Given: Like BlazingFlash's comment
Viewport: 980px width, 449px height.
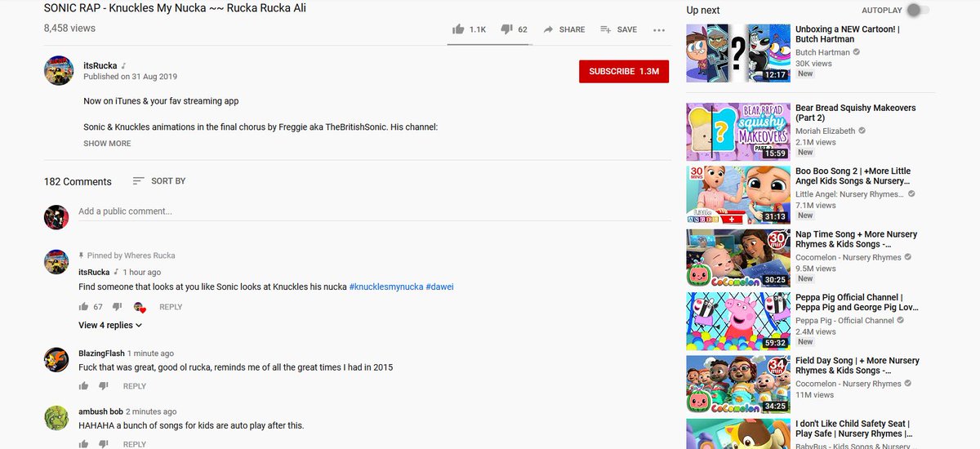Looking at the screenshot, I should [x=83, y=386].
